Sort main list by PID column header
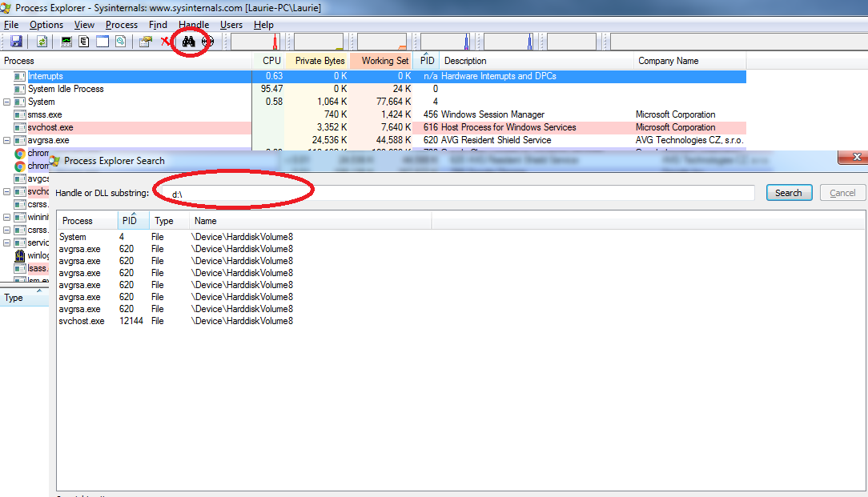The height and width of the screenshot is (497, 868). 426,61
